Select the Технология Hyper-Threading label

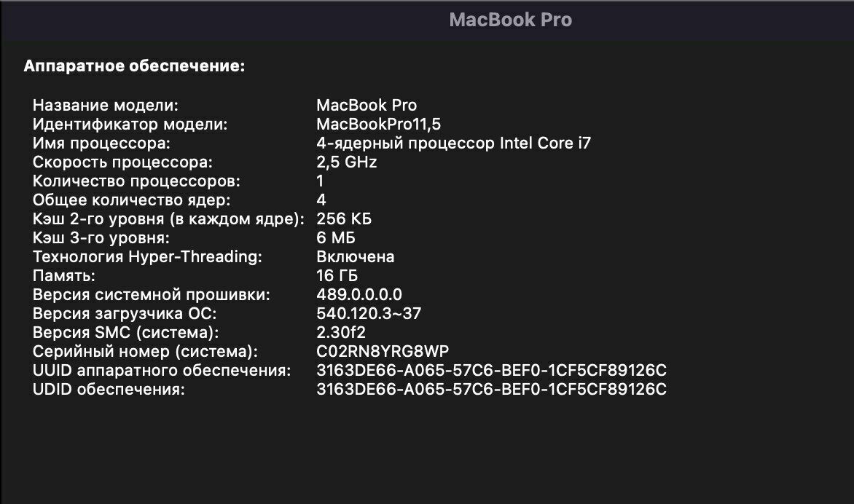coord(147,256)
